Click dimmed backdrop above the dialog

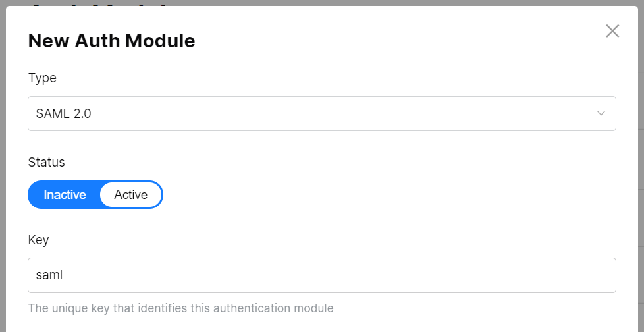click(x=329, y=3)
